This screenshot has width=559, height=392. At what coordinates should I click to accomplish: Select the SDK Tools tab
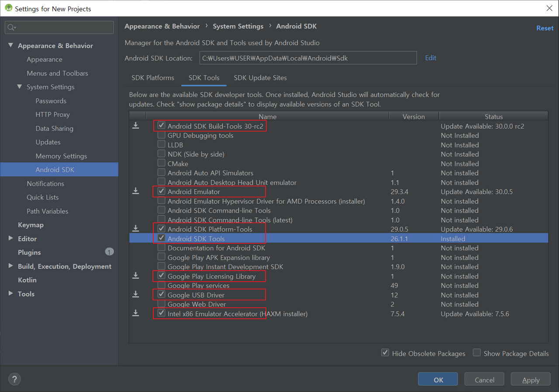[x=204, y=78]
